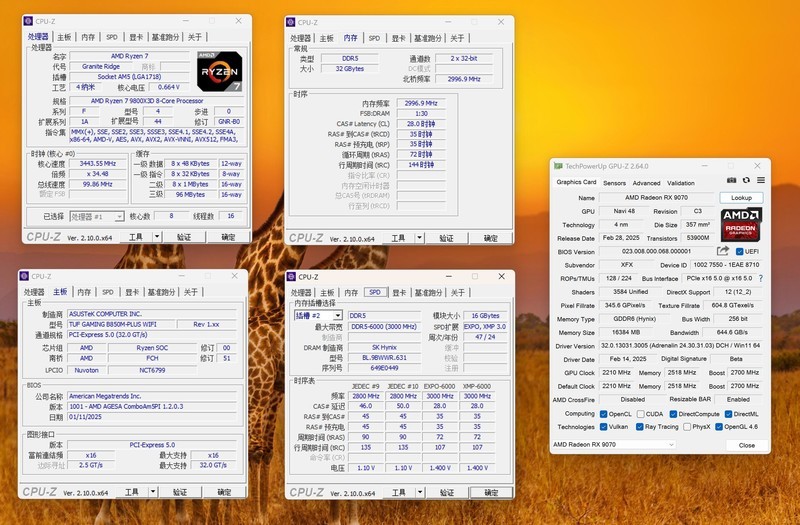Click 内存频率 value 2996.9 MHz under 时序
The image size is (800, 525).
click(421, 103)
